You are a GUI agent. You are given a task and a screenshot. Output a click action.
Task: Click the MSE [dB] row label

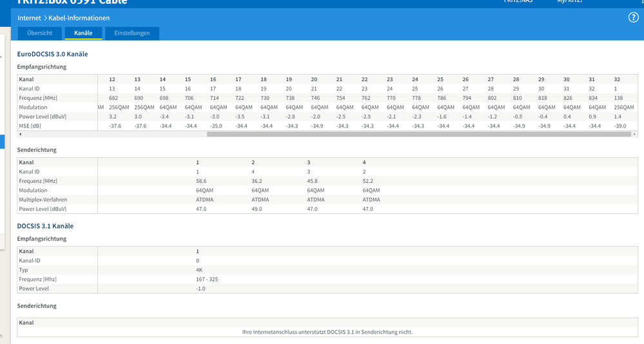(x=30, y=126)
